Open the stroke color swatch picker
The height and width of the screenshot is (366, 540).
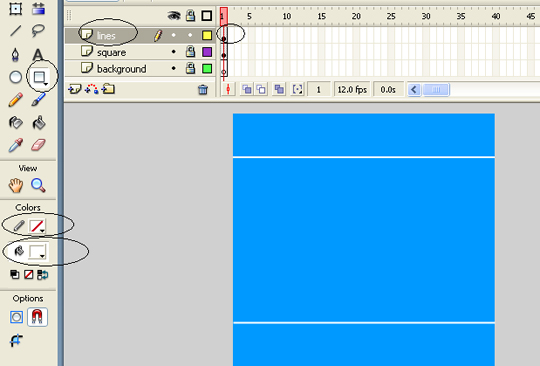pyautogui.click(x=37, y=226)
